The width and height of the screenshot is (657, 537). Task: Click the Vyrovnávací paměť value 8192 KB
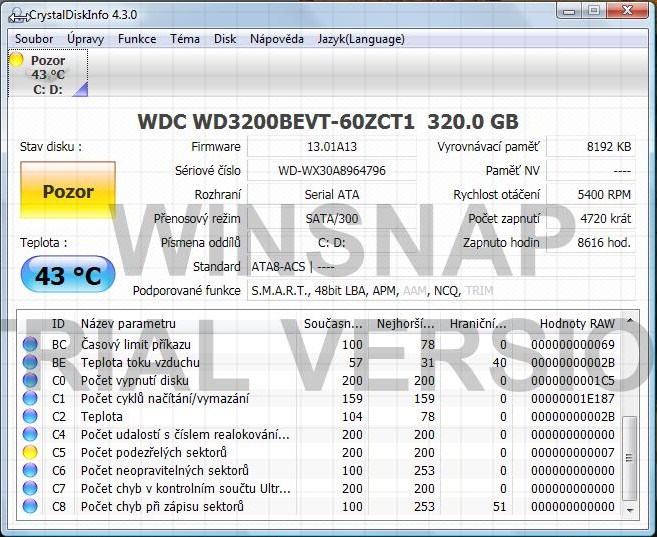(591, 147)
